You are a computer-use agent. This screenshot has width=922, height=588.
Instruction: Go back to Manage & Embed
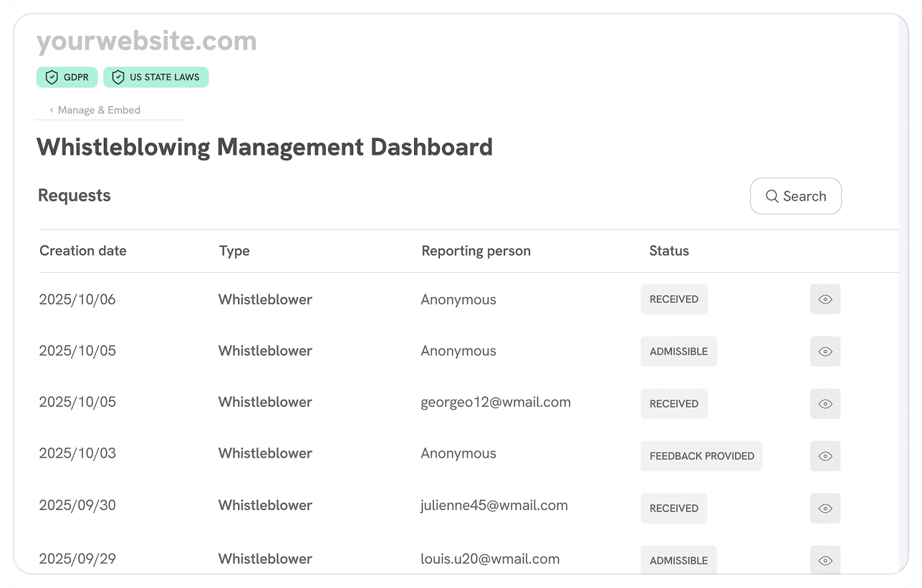(95, 110)
